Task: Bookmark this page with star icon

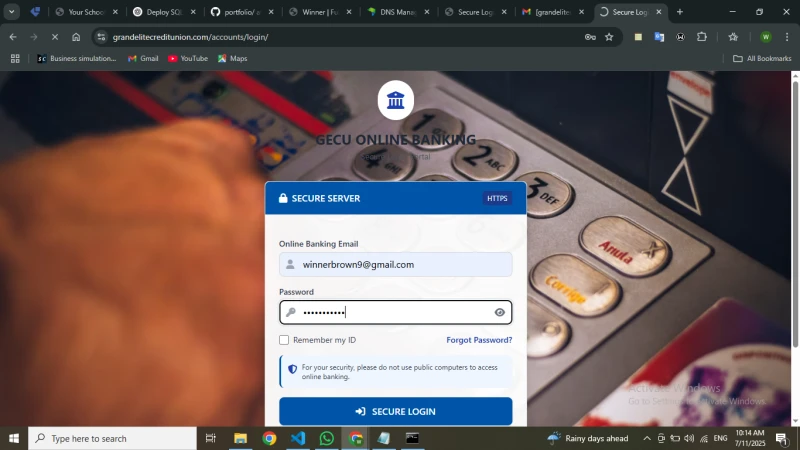Action: tap(609, 37)
